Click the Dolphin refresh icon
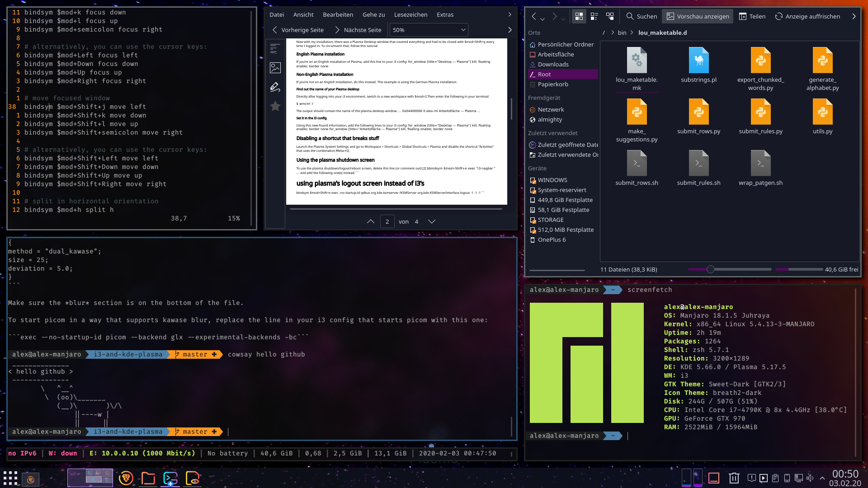The image size is (868, 488). 778,16
